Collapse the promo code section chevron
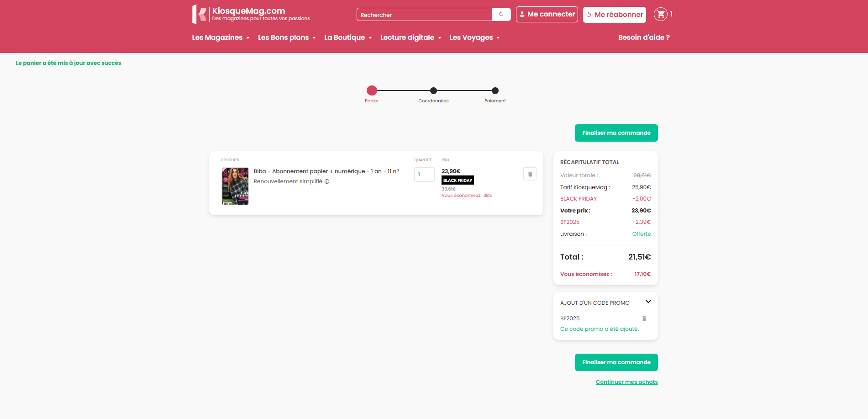 pyautogui.click(x=648, y=302)
